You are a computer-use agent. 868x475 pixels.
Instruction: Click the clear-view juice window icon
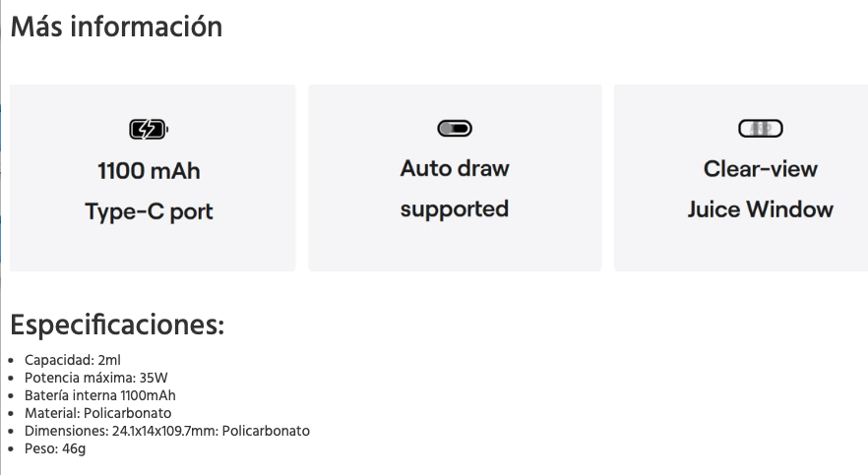(x=761, y=128)
